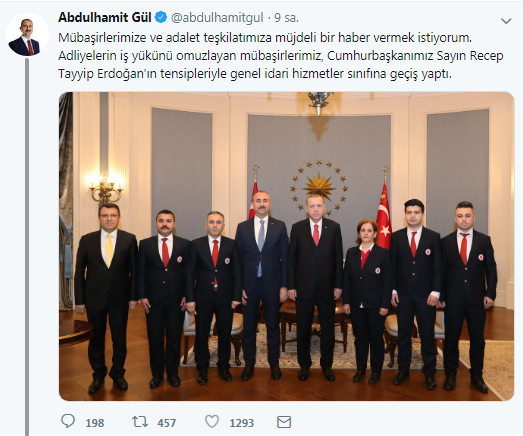The height and width of the screenshot is (436, 523).
Task: Expand tweet options with the chevron arrow
Action: tap(506, 21)
